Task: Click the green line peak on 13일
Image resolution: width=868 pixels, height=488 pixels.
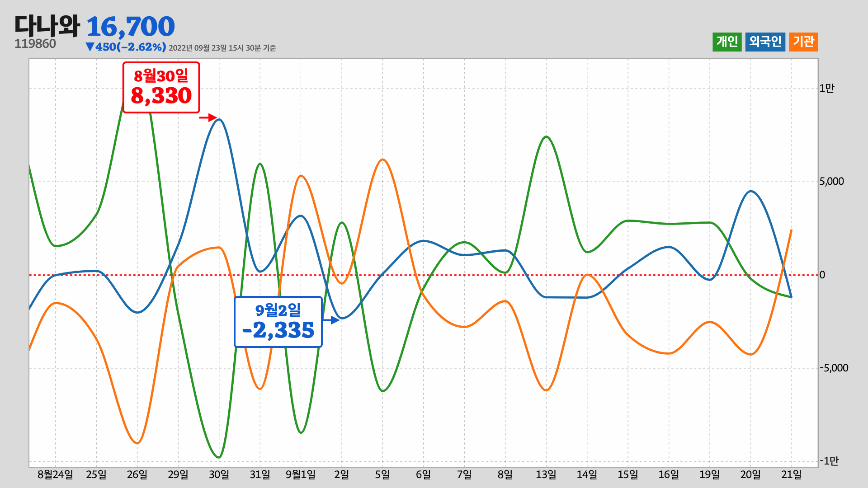Action: click(x=546, y=136)
